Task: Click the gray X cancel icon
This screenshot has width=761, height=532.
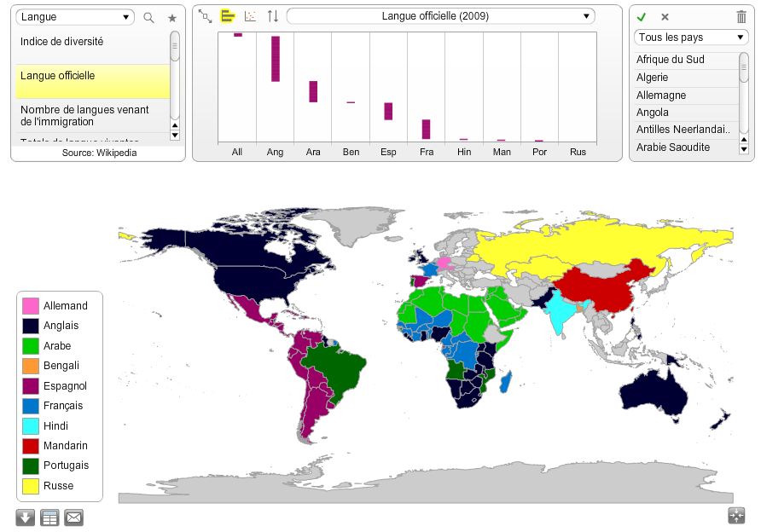Action: tap(665, 17)
